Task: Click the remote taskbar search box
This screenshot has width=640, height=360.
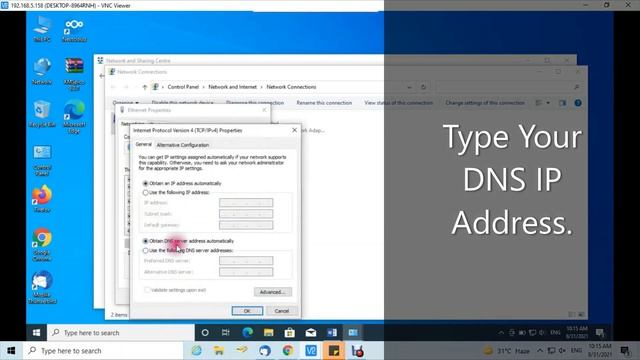Action: click(x=121, y=333)
